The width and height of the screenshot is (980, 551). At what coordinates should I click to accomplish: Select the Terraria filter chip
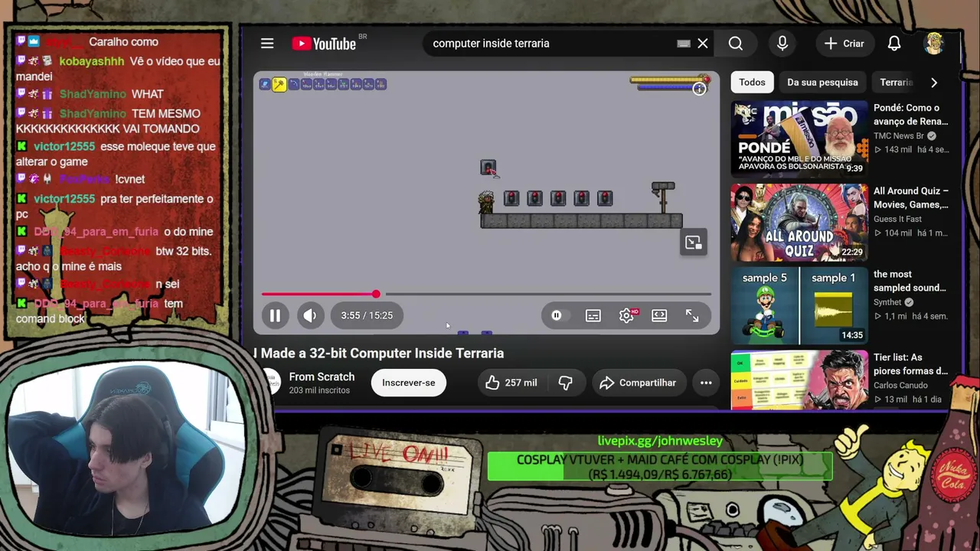click(x=896, y=83)
